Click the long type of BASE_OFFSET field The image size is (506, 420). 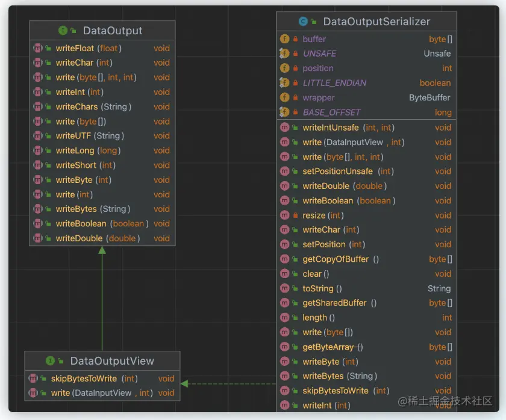(x=443, y=113)
